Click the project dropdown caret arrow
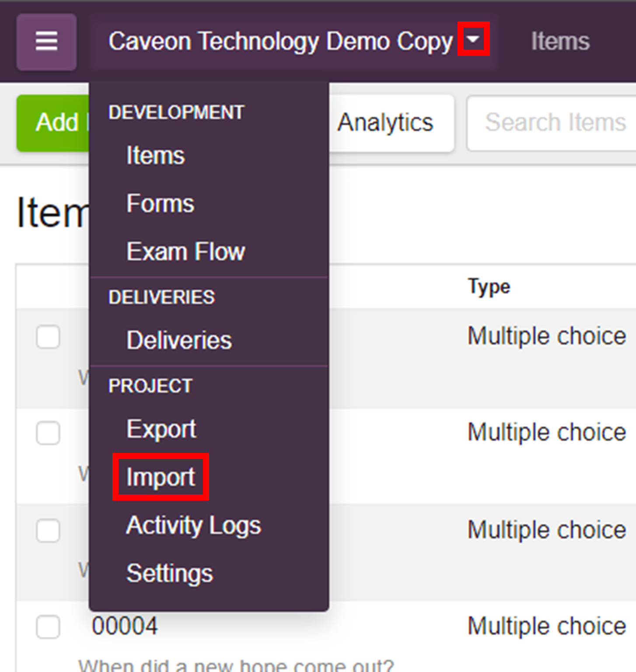The image size is (636, 672). click(473, 39)
